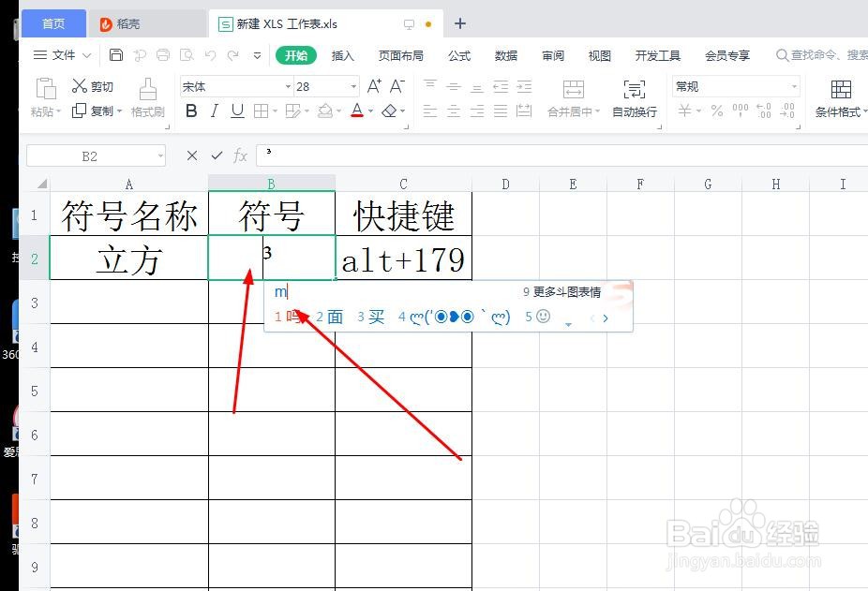Click the thousands separator icon
Viewport: 868px width, 591px height.
click(741, 111)
